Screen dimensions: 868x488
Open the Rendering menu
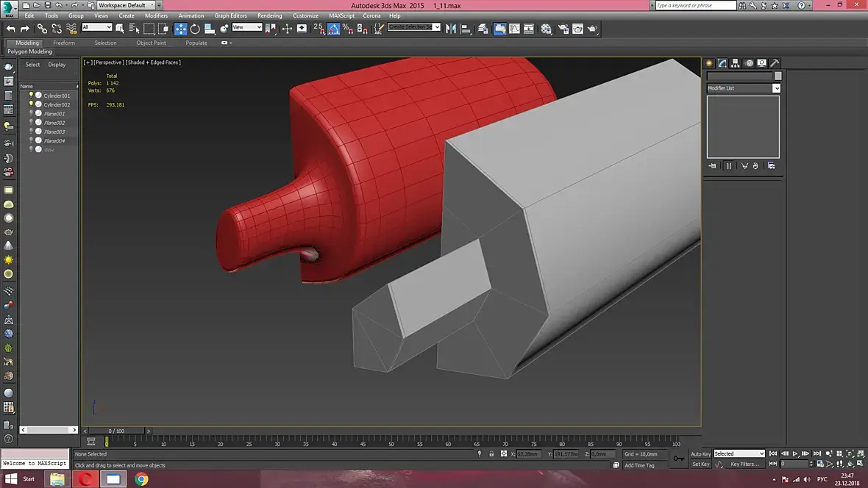[269, 15]
